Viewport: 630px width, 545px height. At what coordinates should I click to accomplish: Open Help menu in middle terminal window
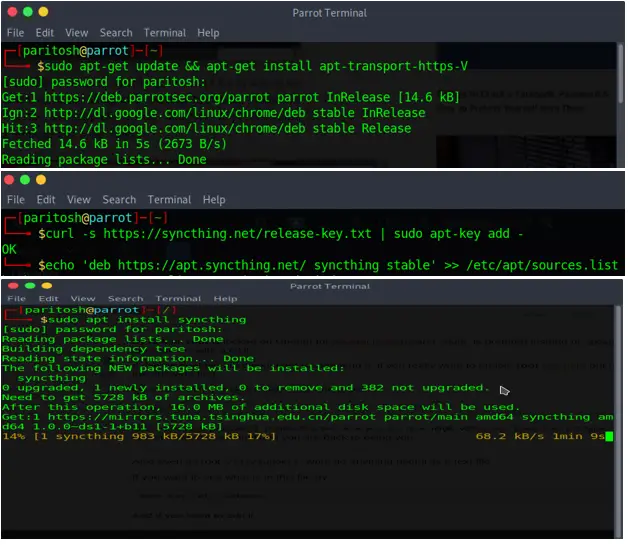(x=214, y=200)
